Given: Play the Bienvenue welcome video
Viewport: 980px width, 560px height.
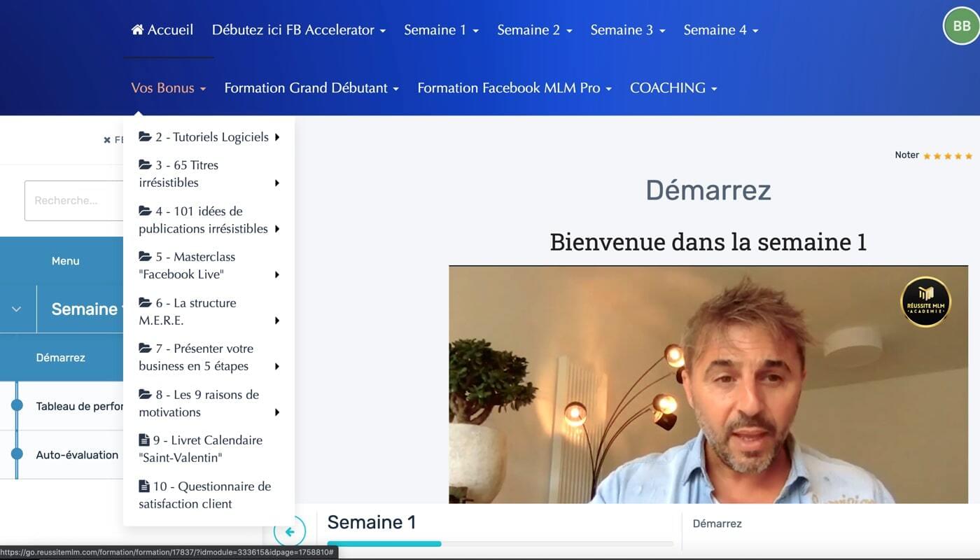Looking at the screenshot, I should coord(708,384).
